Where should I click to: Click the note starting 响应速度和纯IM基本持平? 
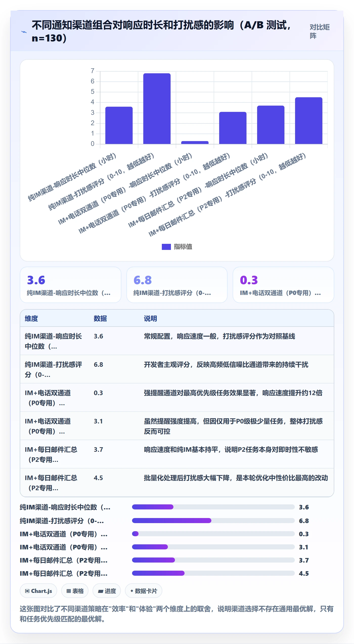[x=231, y=449]
